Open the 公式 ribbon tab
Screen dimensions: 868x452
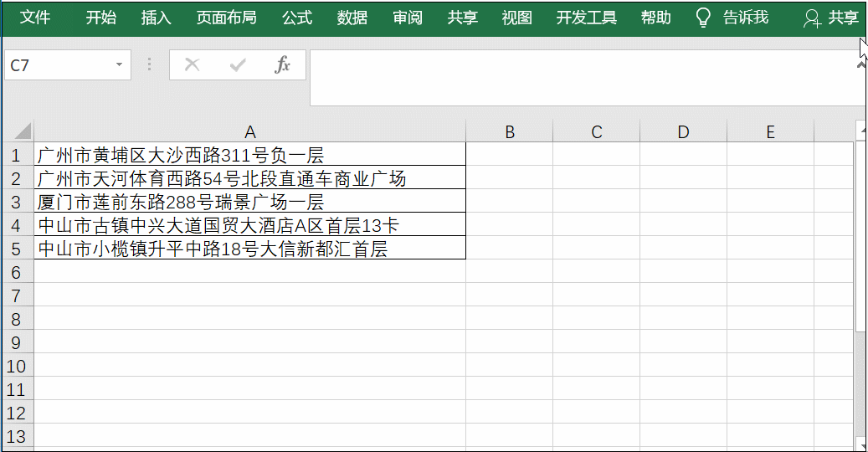(297, 18)
